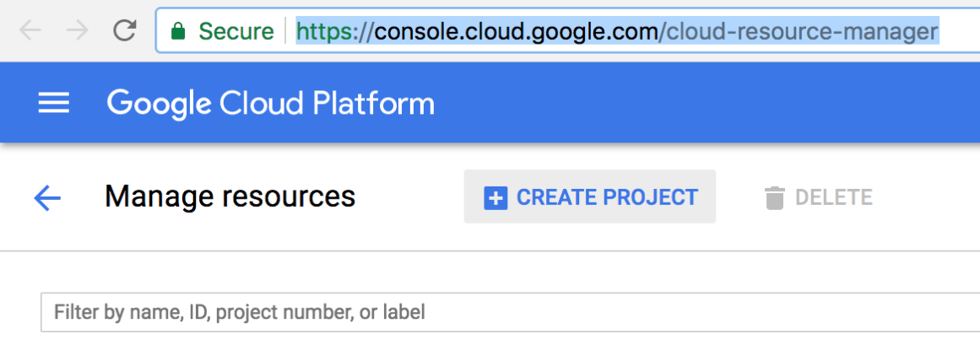The width and height of the screenshot is (980, 345).
Task: Click the word Google in the header
Action: 159,104
